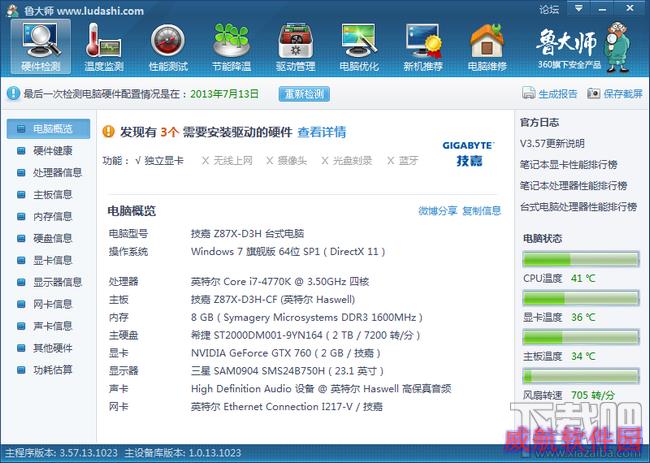This screenshot has width=650, height=463.
Task: Click the 查看详情 driver details link
Action: (x=322, y=132)
